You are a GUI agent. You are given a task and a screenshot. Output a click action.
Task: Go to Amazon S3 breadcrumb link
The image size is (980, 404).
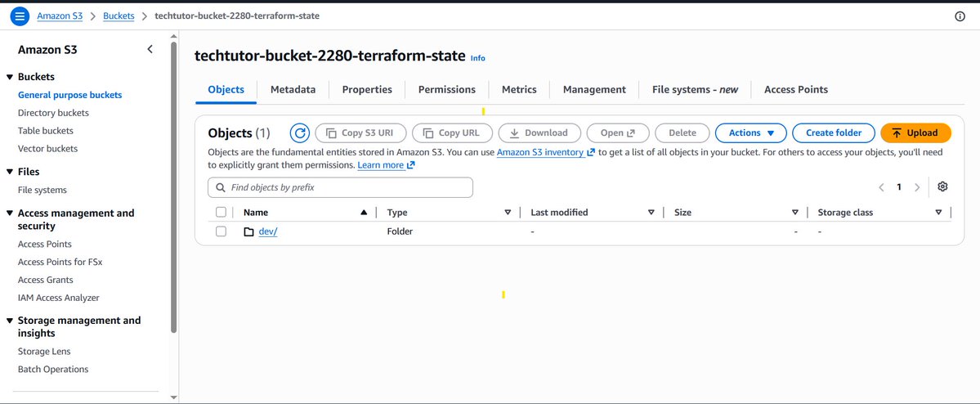tap(60, 16)
